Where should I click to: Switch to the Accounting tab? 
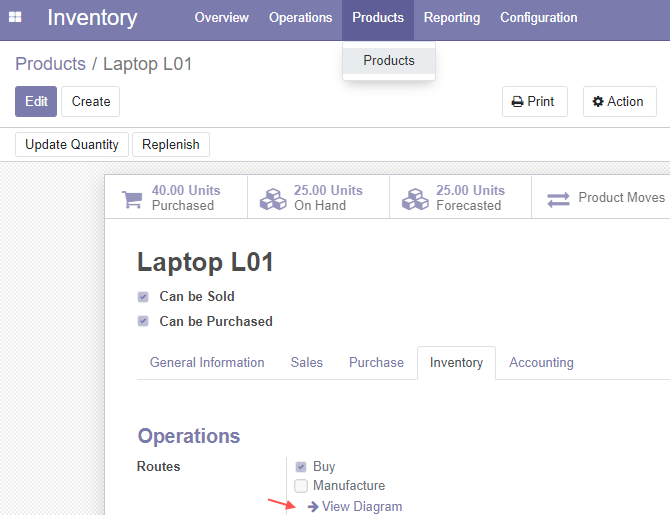pyautogui.click(x=541, y=362)
